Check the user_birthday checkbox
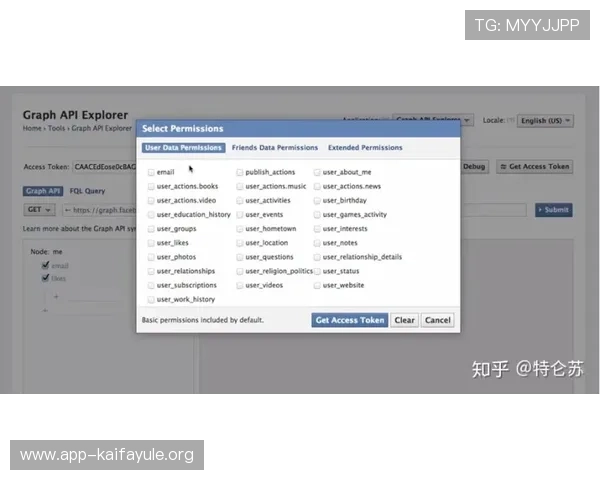This screenshot has height=480, width=600. pos(317,201)
